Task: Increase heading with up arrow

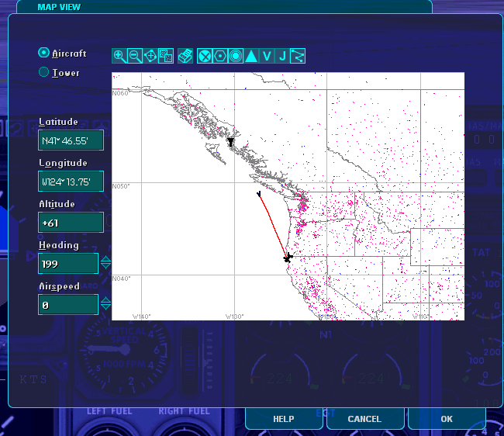Action: [105, 259]
